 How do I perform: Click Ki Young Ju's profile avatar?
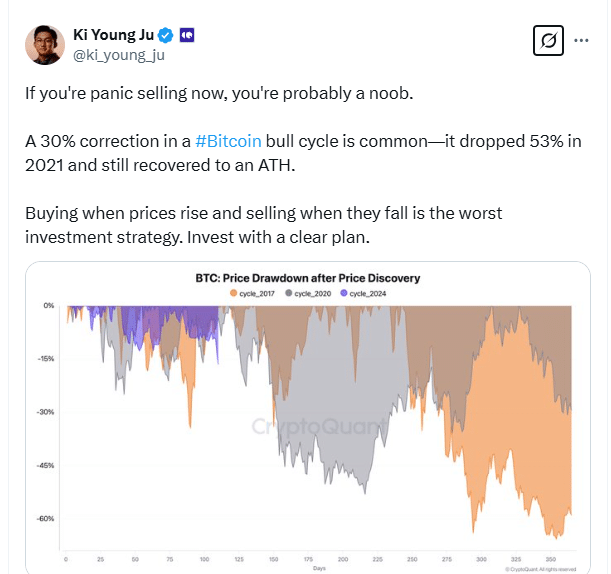pyautogui.click(x=46, y=44)
